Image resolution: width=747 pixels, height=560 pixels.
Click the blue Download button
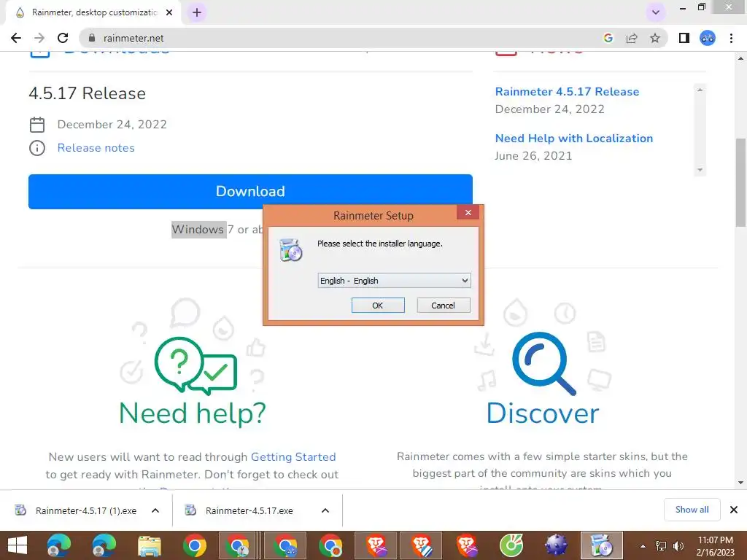(250, 192)
